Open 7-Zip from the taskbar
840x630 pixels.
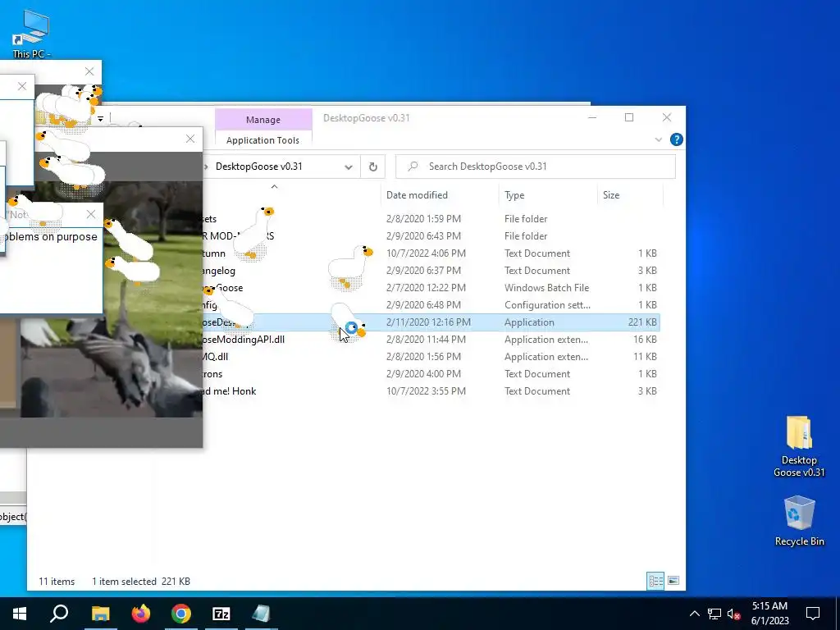[221, 614]
